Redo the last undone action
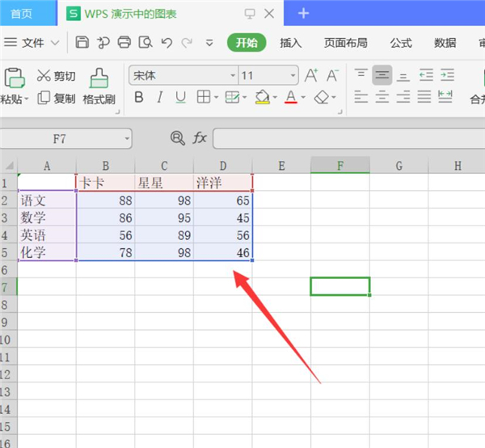Image resolution: width=485 pixels, height=448 pixels. click(x=187, y=42)
